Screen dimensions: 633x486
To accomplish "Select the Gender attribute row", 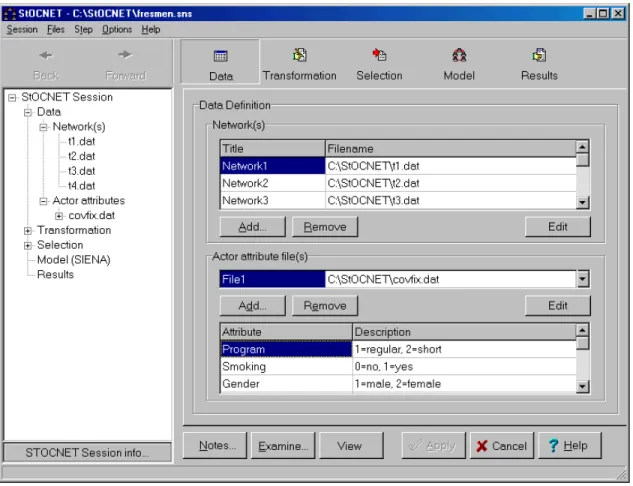I will click(286, 384).
